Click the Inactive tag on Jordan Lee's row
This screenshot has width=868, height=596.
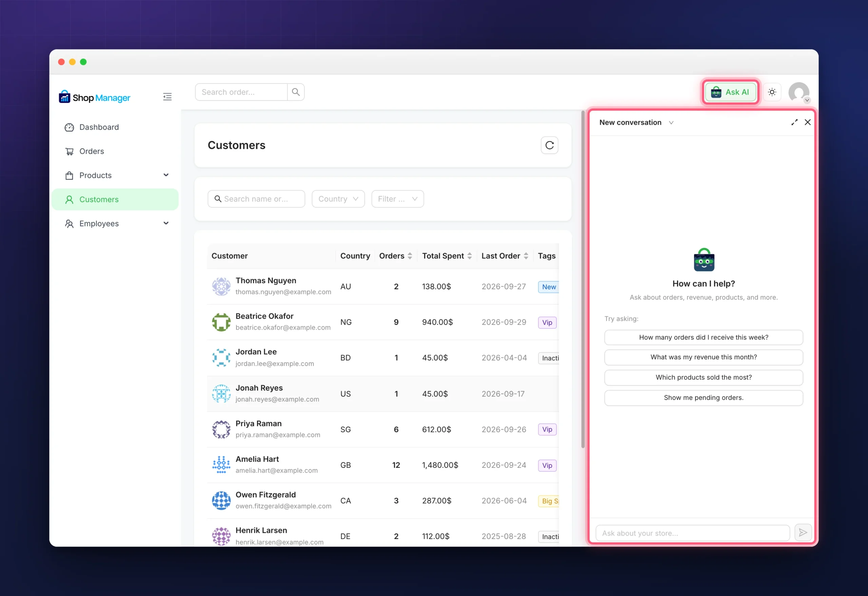548,358
